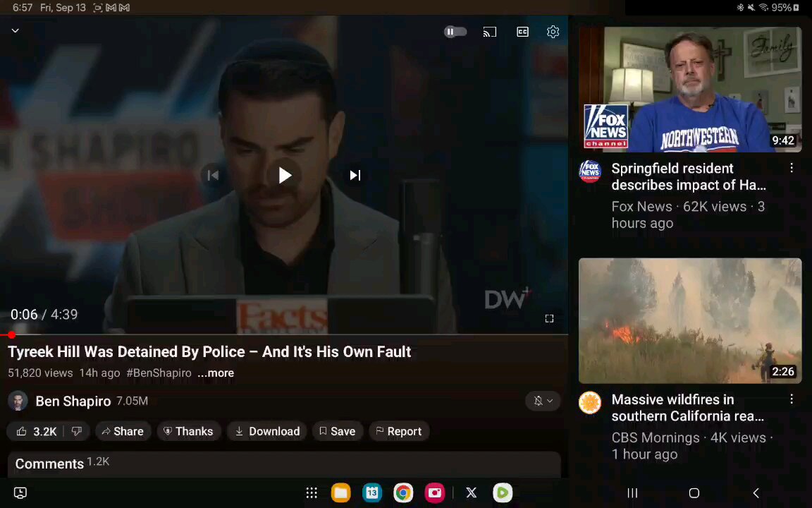
Task: Click the 0:06 / 4:39 time display
Action: click(44, 314)
